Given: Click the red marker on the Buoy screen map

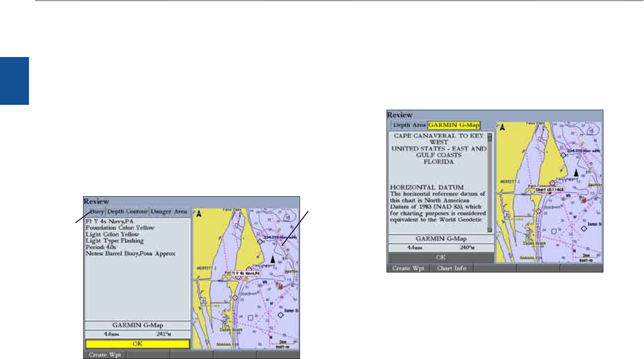Looking at the screenshot, I should [280, 286].
